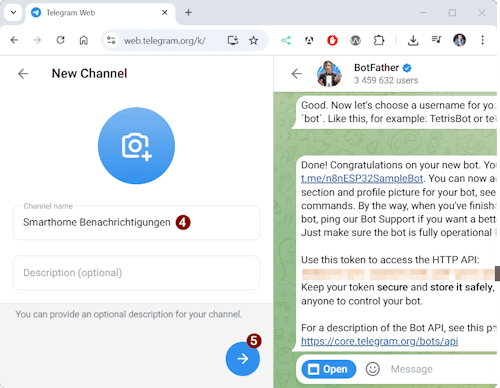The height and width of the screenshot is (388, 500).
Task: Open the browser downloads panel
Action: click(x=413, y=41)
